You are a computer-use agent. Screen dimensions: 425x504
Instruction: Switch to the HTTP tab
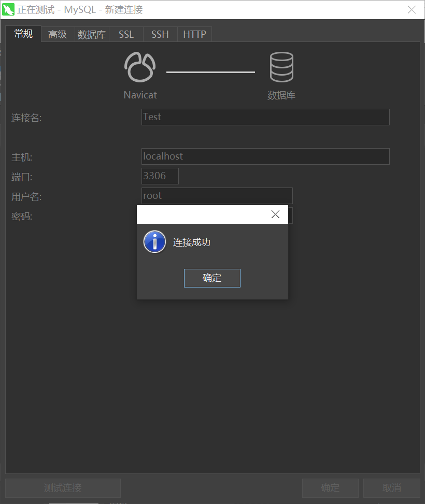point(194,34)
